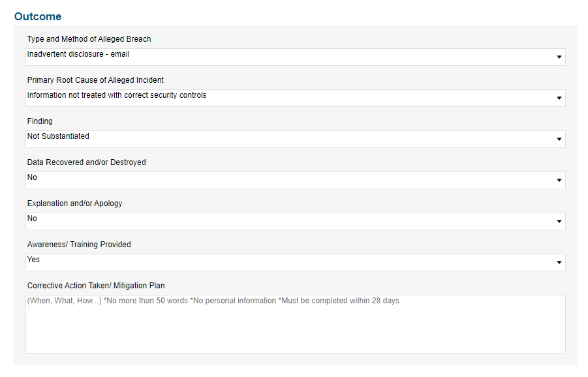Open the 'Not Substantiated' Finding select box

click(296, 139)
